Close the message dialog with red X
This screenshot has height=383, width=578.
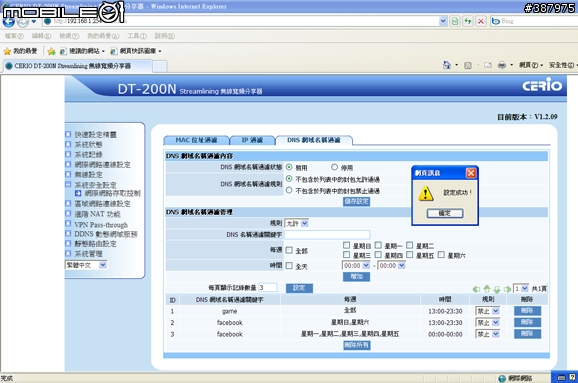(471, 173)
